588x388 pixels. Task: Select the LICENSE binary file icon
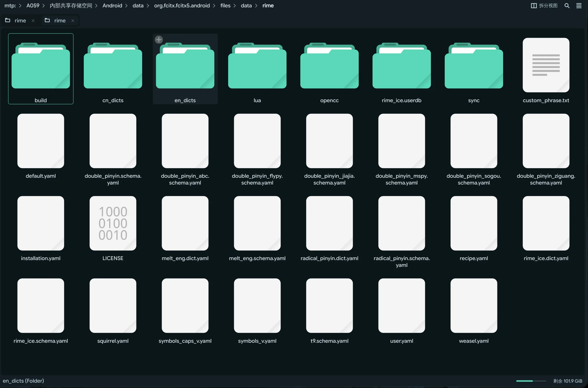click(113, 223)
